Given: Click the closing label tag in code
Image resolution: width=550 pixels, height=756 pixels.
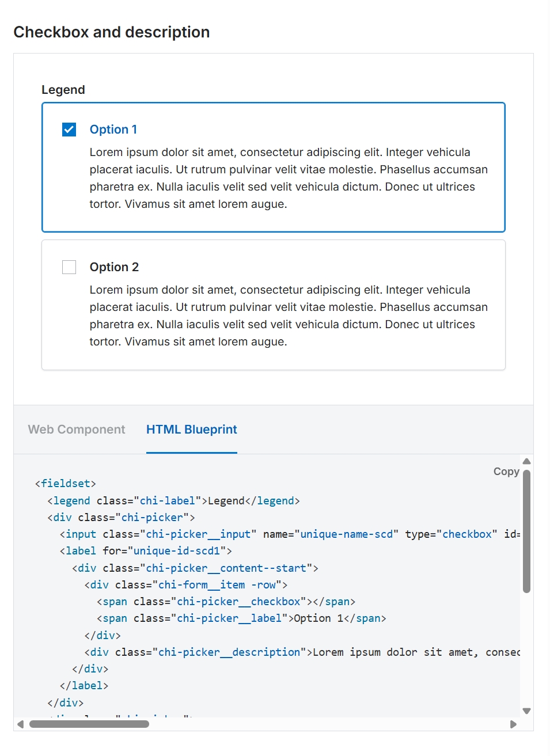Looking at the screenshot, I should (x=84, y=686).
